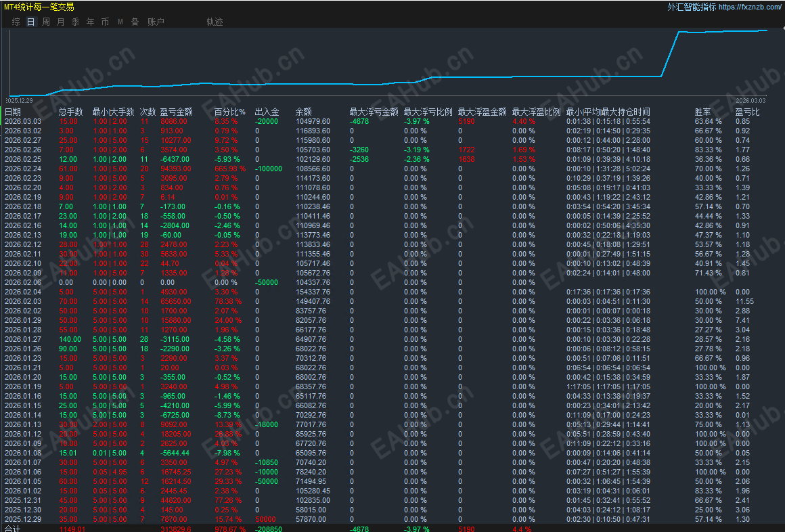Image resolution: width=785 pixels, height=532 pixels.
Task: Open the 周 weekly tab
Action: tap(46, 22)
